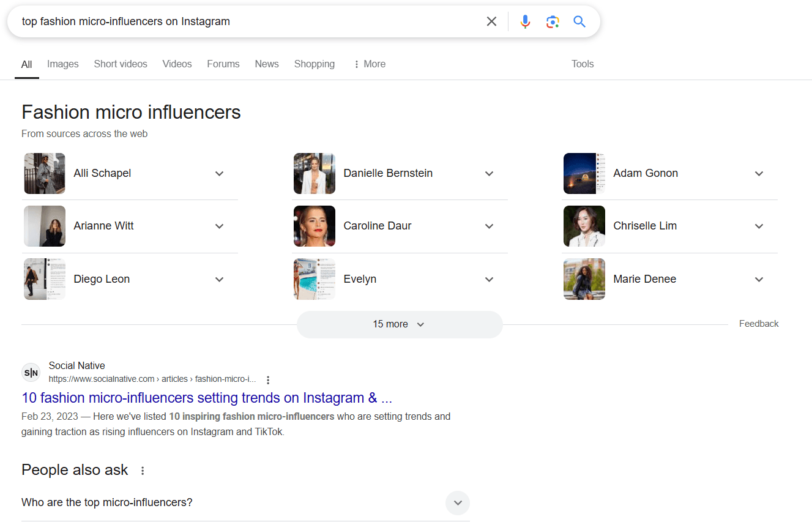Expand the Diego Leon entry
The image size is (812, 522).
tap(220, 279)
